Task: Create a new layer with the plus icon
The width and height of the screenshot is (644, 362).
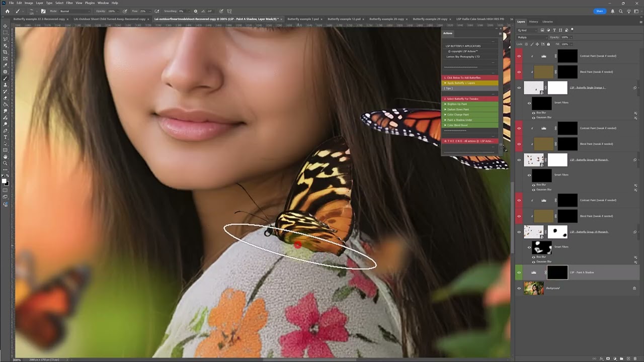Action: pos(628,358)
